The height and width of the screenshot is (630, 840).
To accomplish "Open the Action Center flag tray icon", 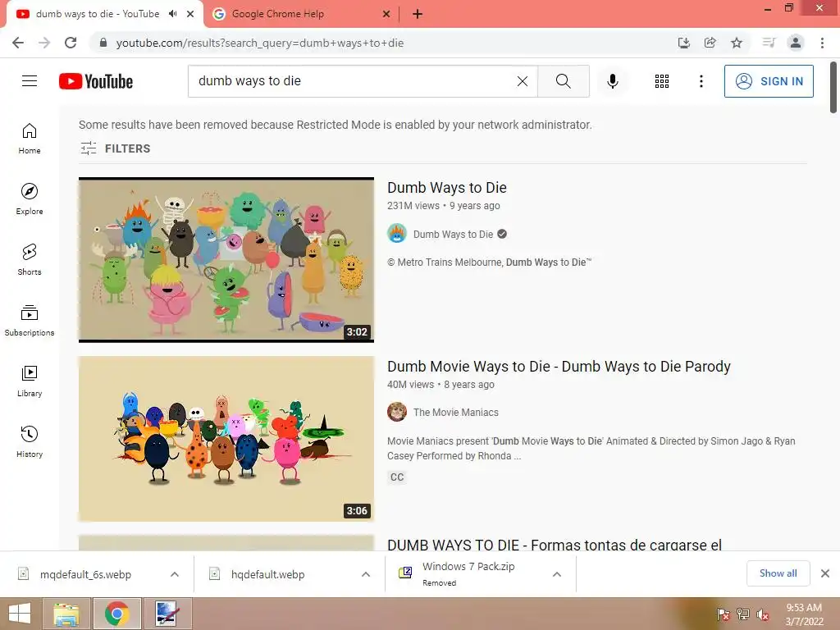I will 724,614.
